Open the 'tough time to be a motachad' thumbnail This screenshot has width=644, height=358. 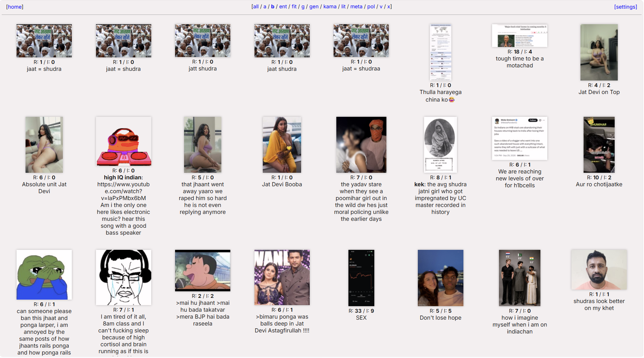tap(520, 36)
